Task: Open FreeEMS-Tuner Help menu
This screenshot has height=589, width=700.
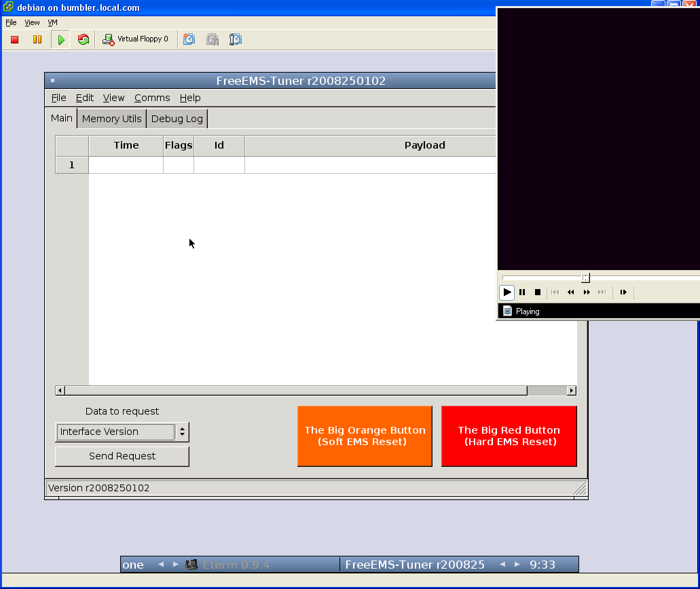Action: (x=189, y=98)
